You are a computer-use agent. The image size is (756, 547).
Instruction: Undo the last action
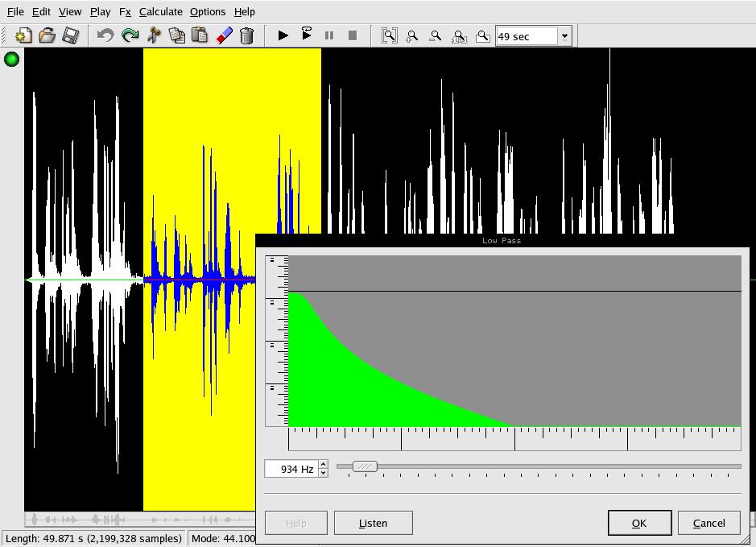pos(105,35)
